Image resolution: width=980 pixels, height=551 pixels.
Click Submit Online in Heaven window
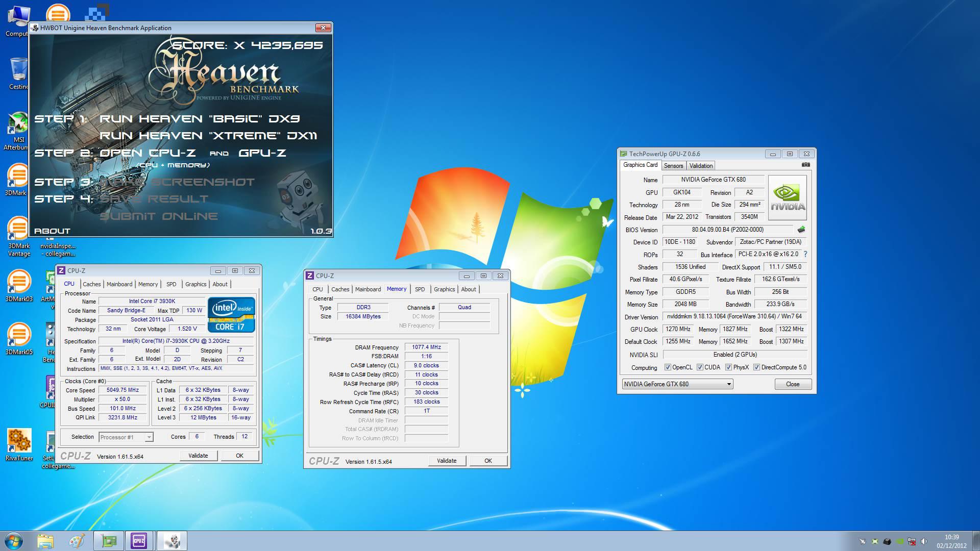click(158, 216)
